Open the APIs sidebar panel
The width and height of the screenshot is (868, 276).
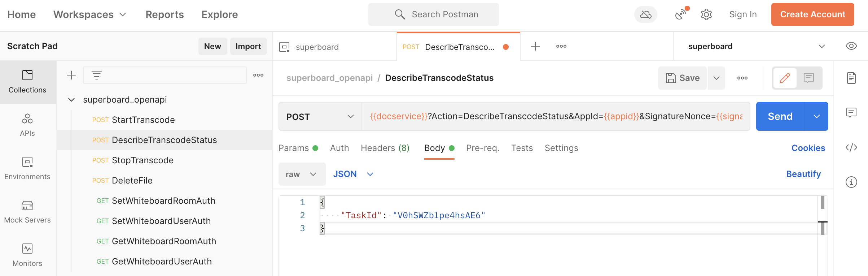pyautogui.click(x=27, y=125)
